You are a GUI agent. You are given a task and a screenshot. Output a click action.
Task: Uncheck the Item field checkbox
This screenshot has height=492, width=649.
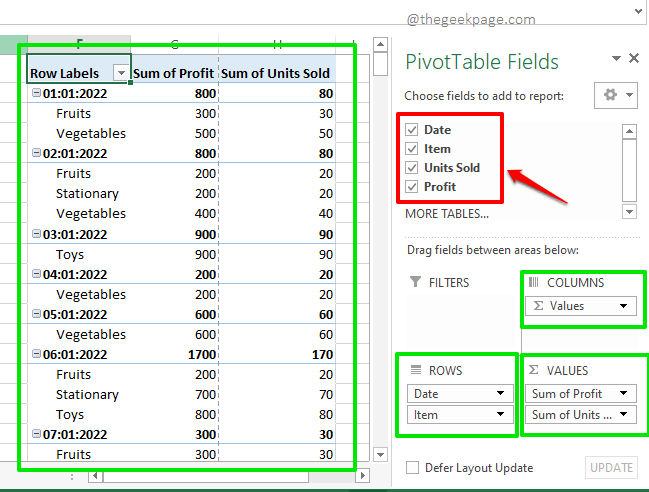coord(412,149)
